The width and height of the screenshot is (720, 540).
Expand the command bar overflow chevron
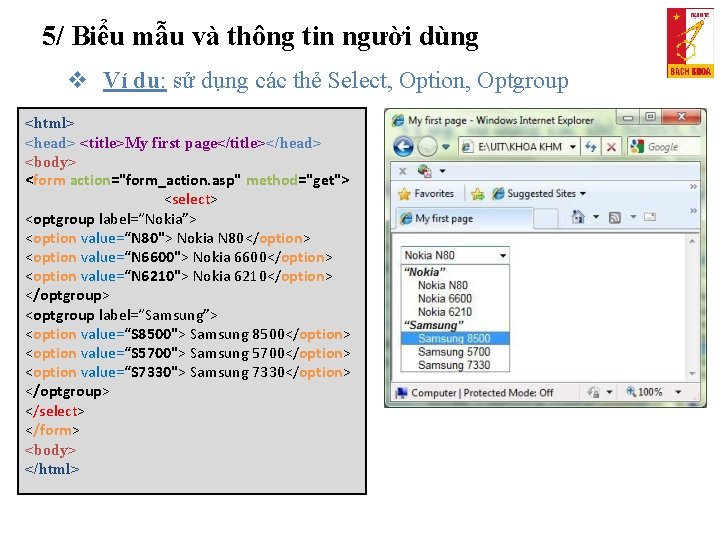tap(693, 210)
